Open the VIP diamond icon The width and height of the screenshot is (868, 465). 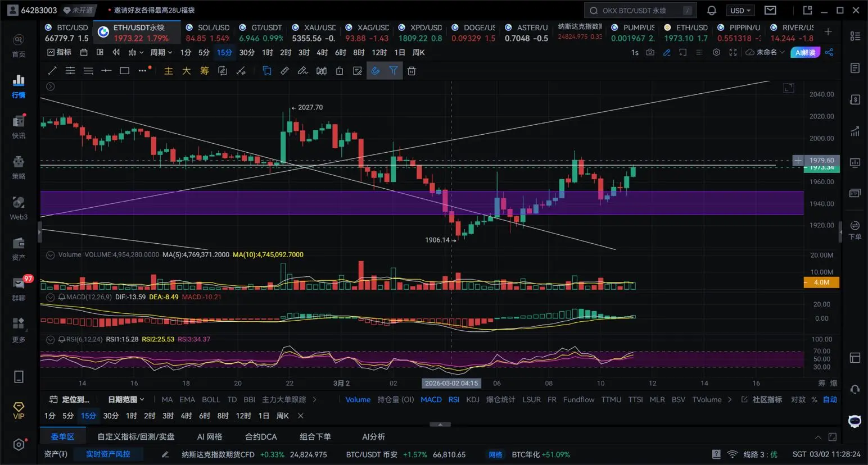click(19, 411)
